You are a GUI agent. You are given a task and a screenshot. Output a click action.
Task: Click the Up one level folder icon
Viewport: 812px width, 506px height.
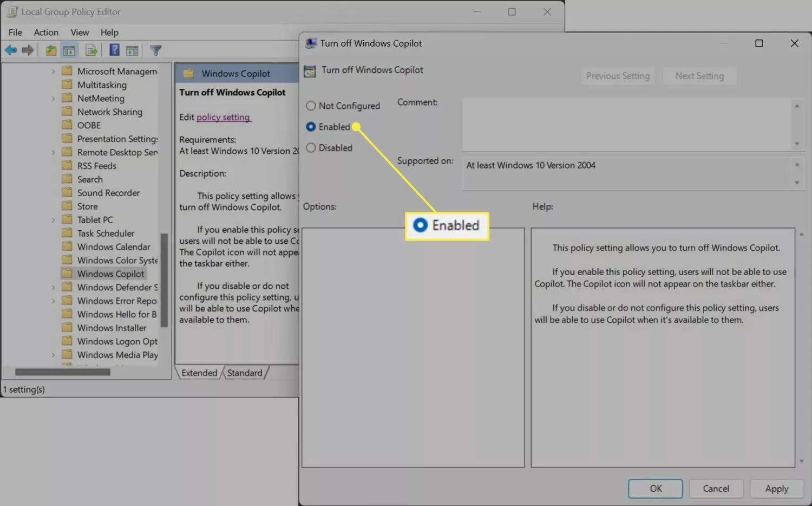coord(50,50)
